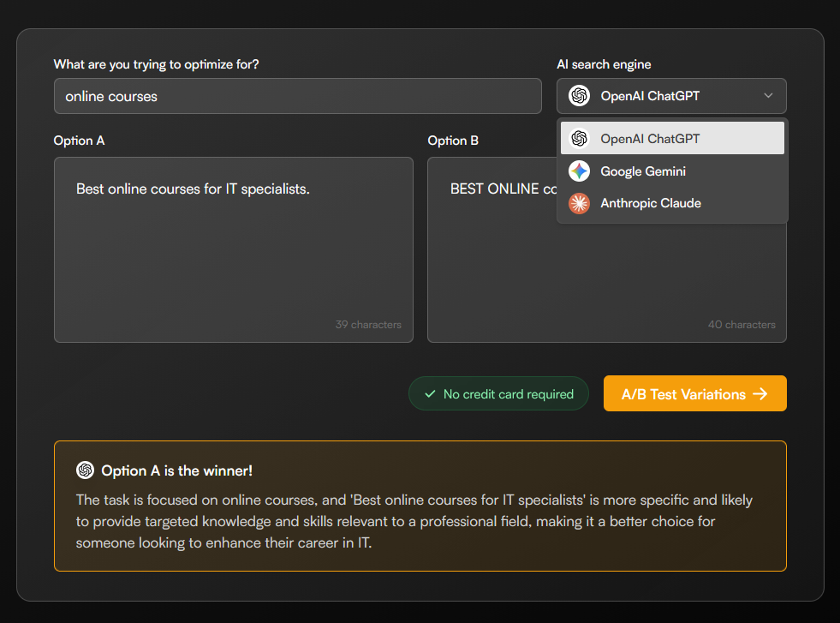Click the Google Gemini star icon
Screen dimensions: 840x623
580,171
